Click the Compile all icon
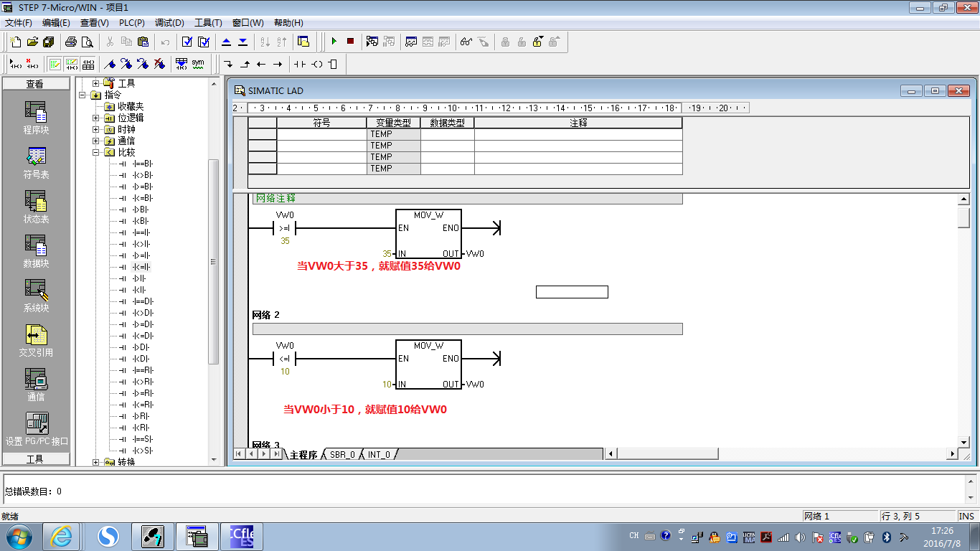 click(x=203, y=42)
